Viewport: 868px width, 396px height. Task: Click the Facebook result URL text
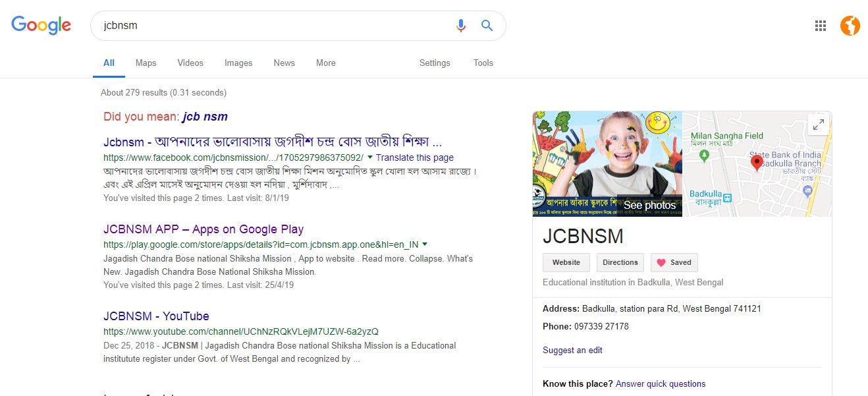pyautogui.click(x=233, y=157)
